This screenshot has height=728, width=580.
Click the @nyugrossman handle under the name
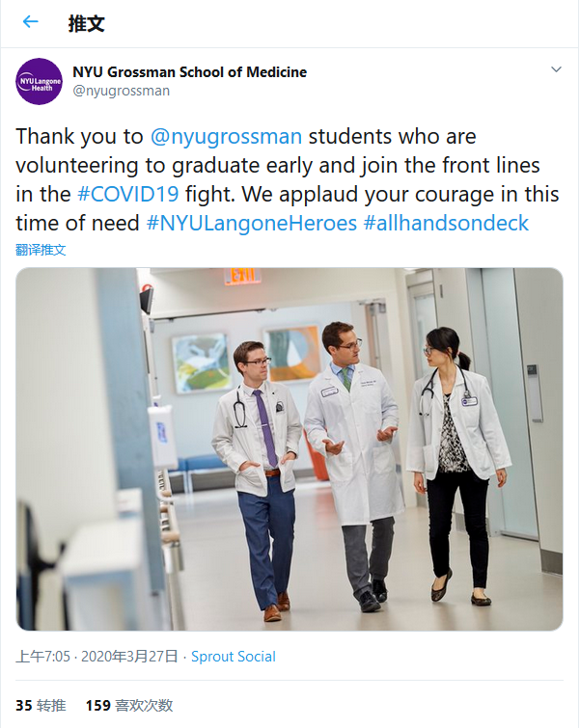coord(121,91)
